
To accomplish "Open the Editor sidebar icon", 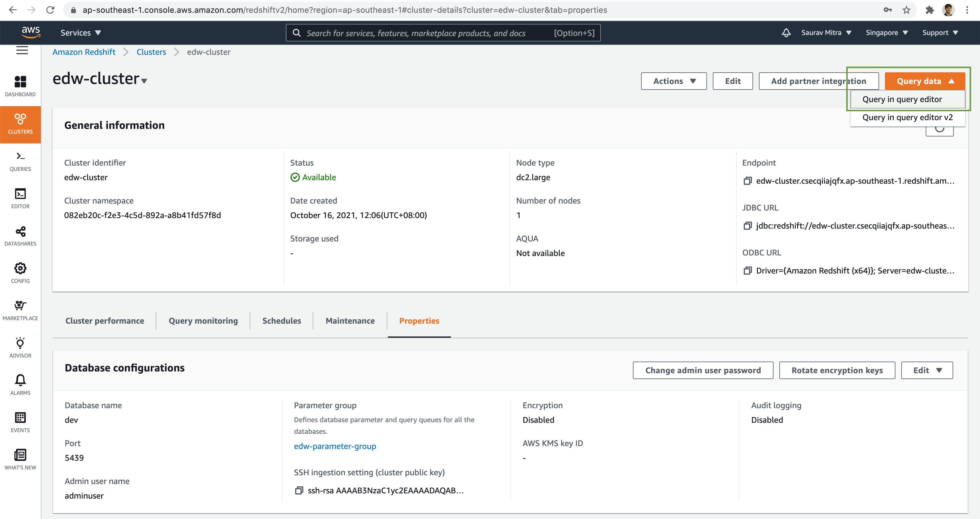I will click(20, 199).
